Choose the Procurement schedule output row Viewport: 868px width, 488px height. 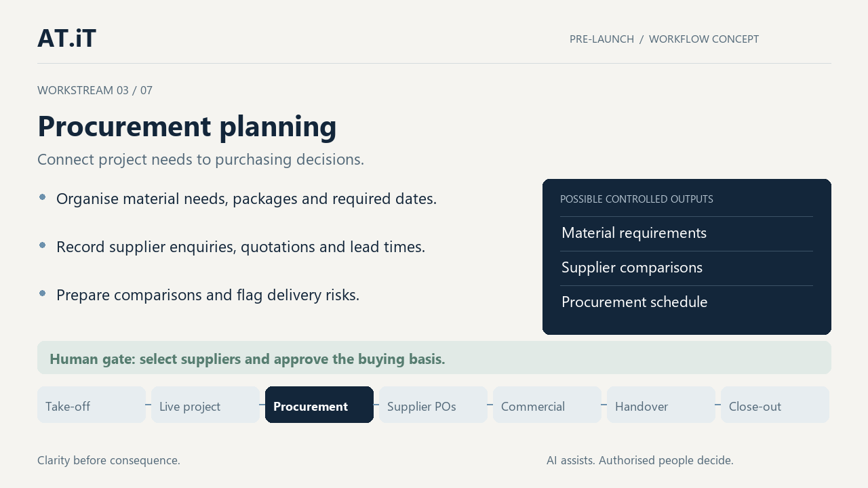click(x=686, y=302)
